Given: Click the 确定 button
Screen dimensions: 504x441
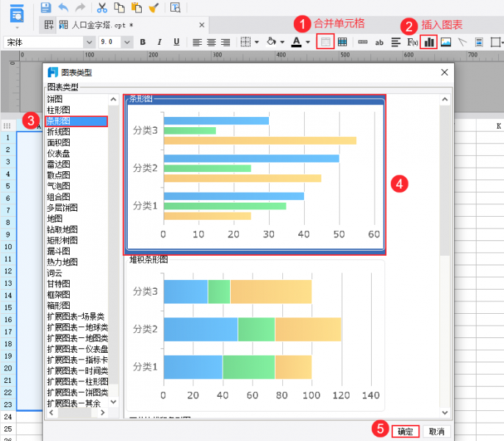Looking at the screenshot, I should pos(406,431).
